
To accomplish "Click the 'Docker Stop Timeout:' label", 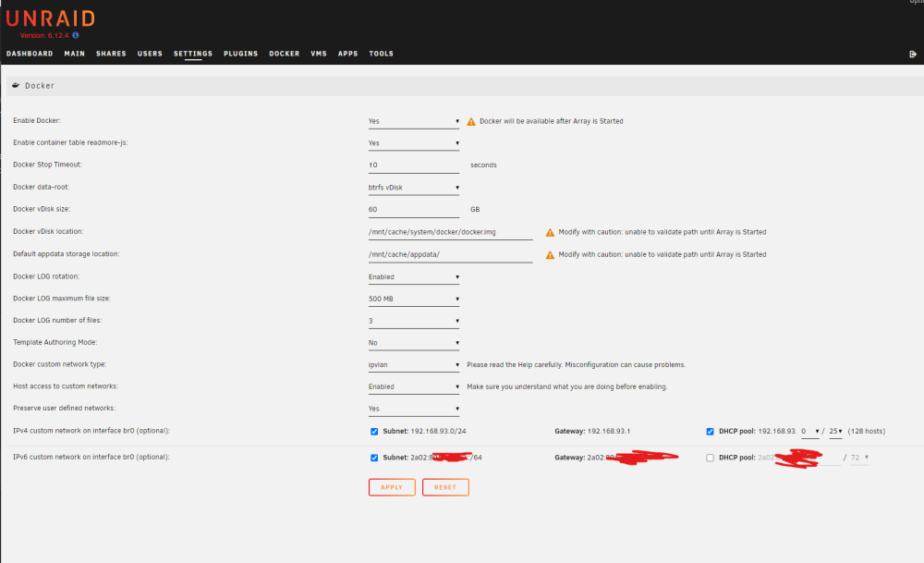I will [x=47, y=165].
